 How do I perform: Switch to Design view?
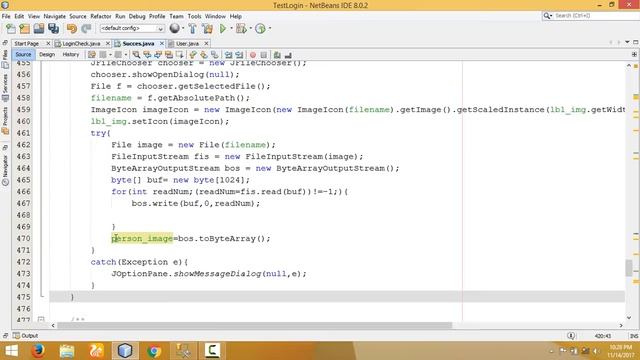pyautogui.click(x=47, y=54)
